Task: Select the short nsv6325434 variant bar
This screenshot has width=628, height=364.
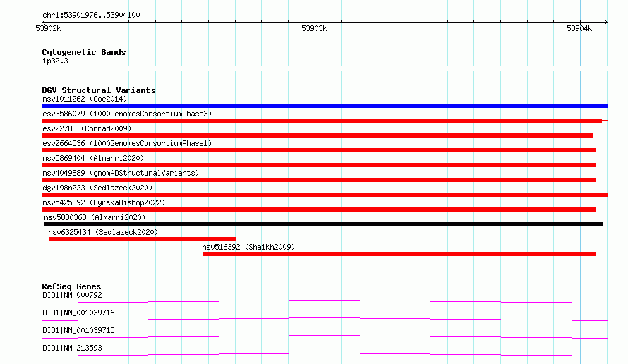Action: [142, 239]
